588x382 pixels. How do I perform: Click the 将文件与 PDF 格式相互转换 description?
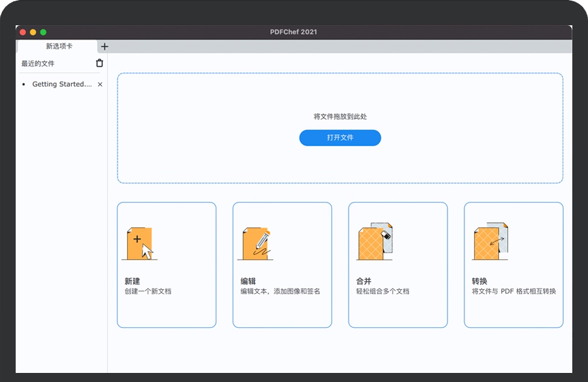(514, 292)
